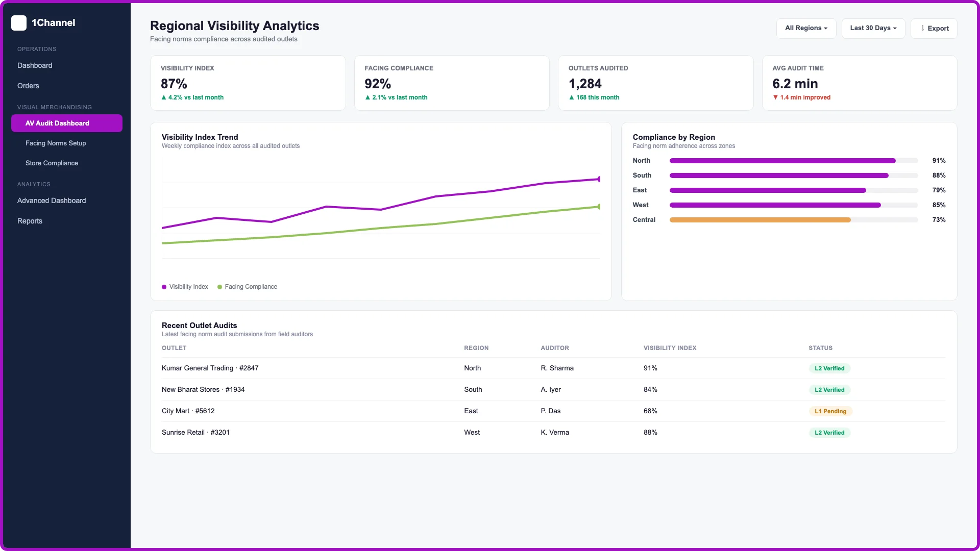Screen dimensions: 980x551
Task: Click the 73% value for Central
Action: tap(939, 220)
